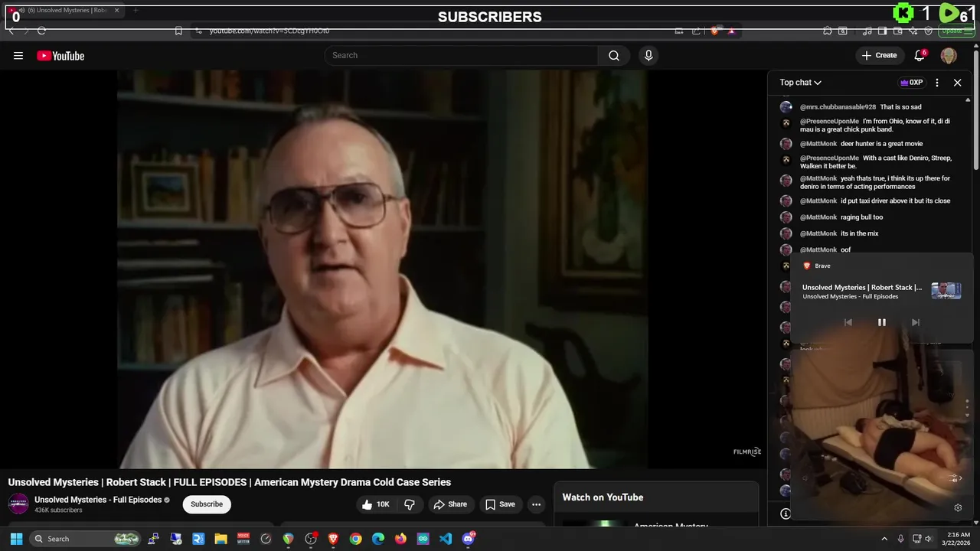The image size is (980, 551).
Task: Skip to next track in media popup
Action: (x=915, y=322)
